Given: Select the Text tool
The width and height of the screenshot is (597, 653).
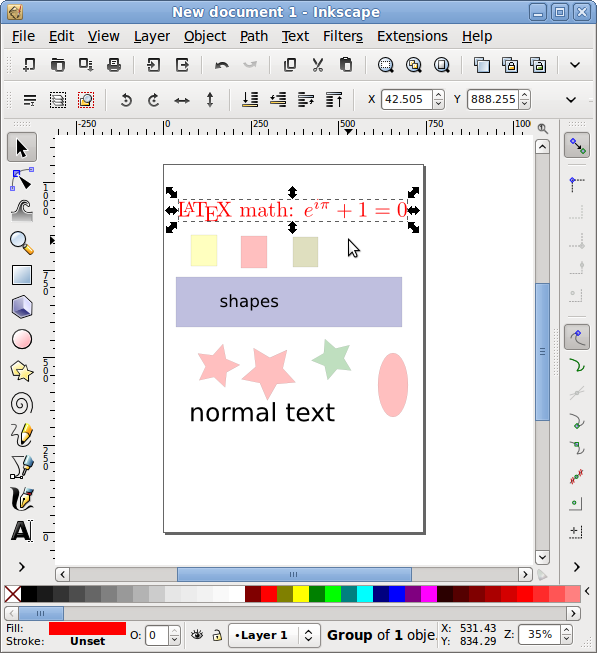Looking at the screenshot, I should click(x=22, y=531).
